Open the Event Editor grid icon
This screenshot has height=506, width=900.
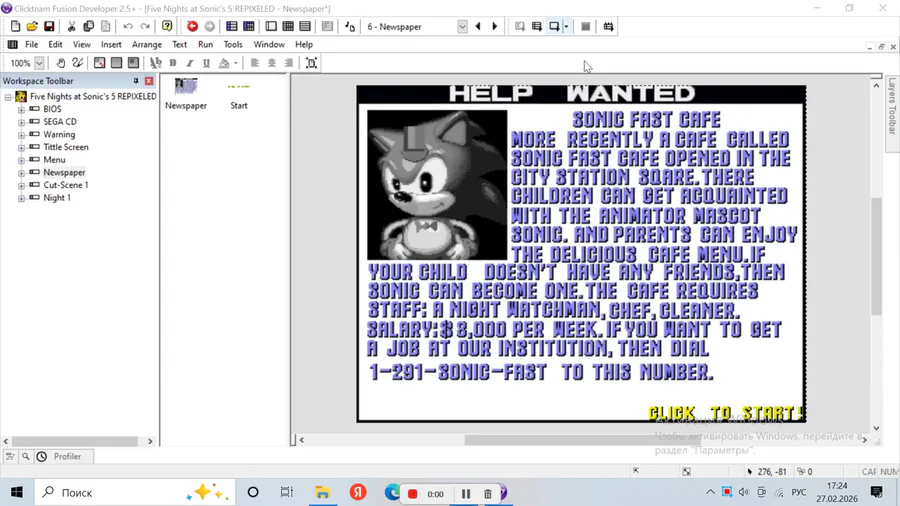[288, 26]
